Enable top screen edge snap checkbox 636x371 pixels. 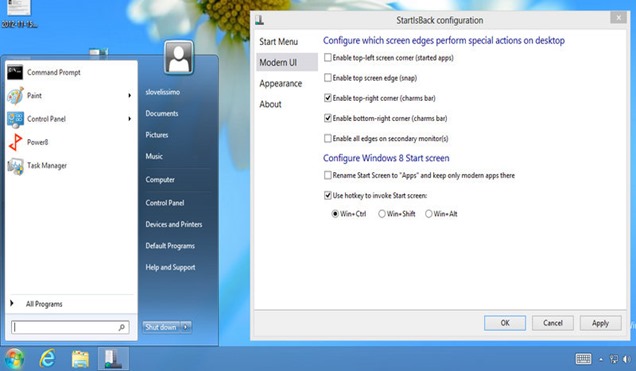point(328,78)
